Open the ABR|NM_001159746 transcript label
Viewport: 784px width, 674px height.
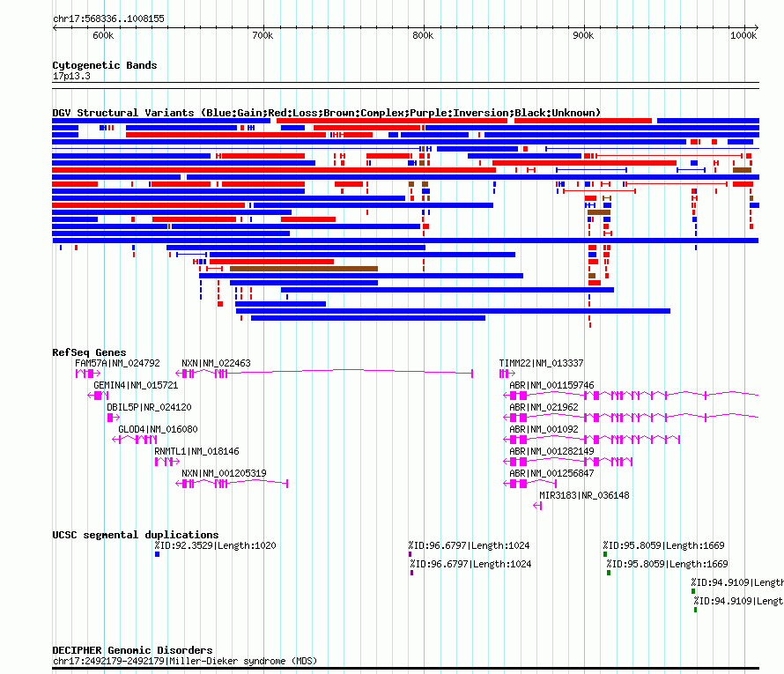click(551, 386)
